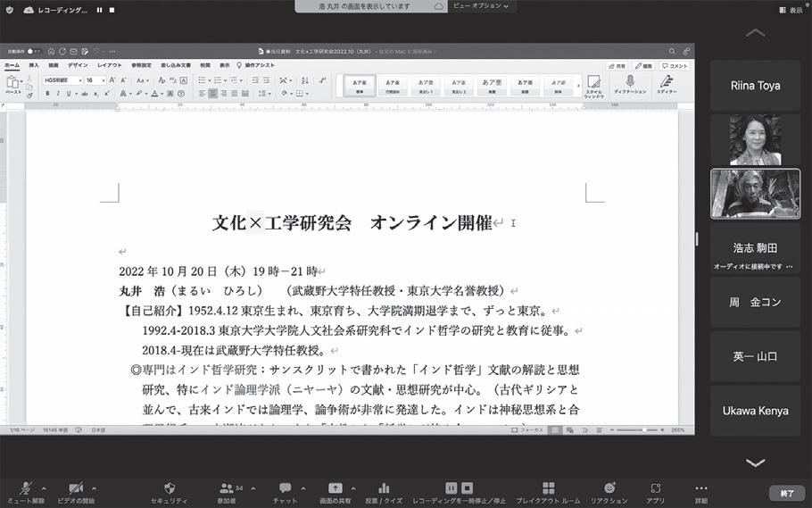Viewport: 812px width, 508px height.
Task: Click the Word home icon in title bar
Action: [51, 51]
